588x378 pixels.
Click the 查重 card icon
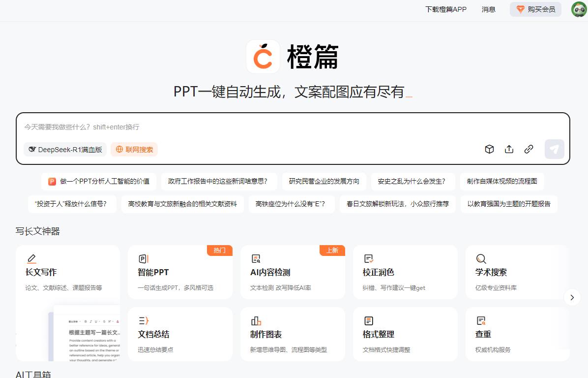point(481,320)
